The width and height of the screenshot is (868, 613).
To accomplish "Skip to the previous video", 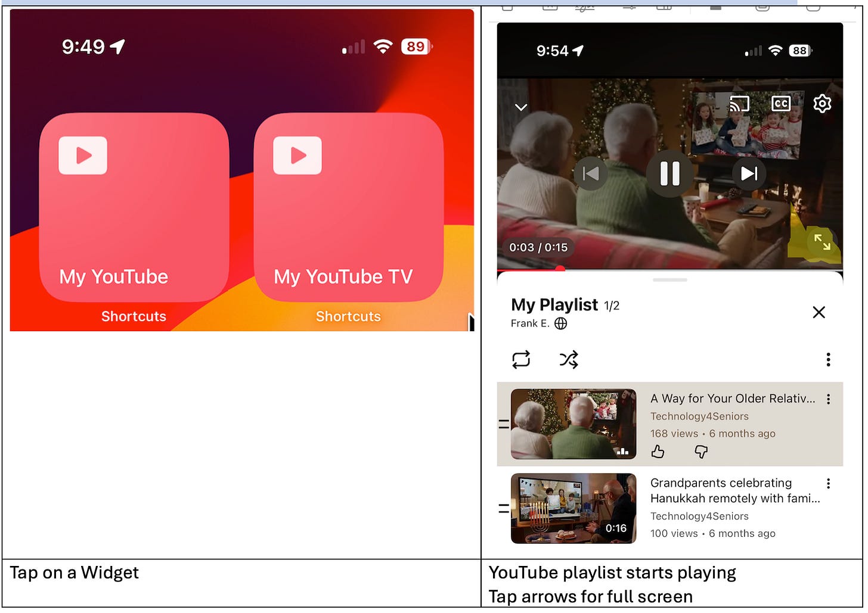I will 591,173.
